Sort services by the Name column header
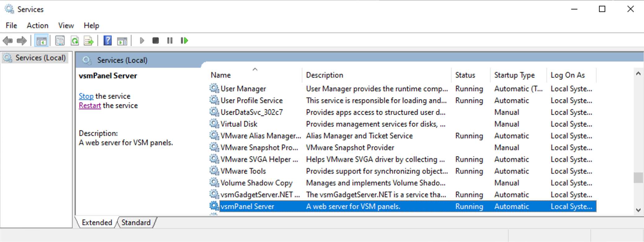This screenshot has height=242, width=644. (x=221, y=75)
